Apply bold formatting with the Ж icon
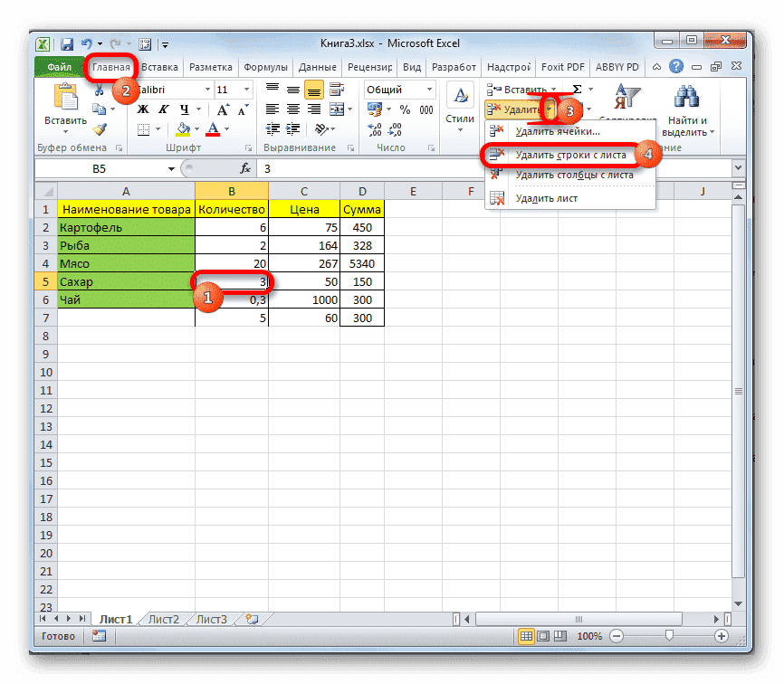The width and height of the screenshot is (784, 684). (x=141, y=109)
